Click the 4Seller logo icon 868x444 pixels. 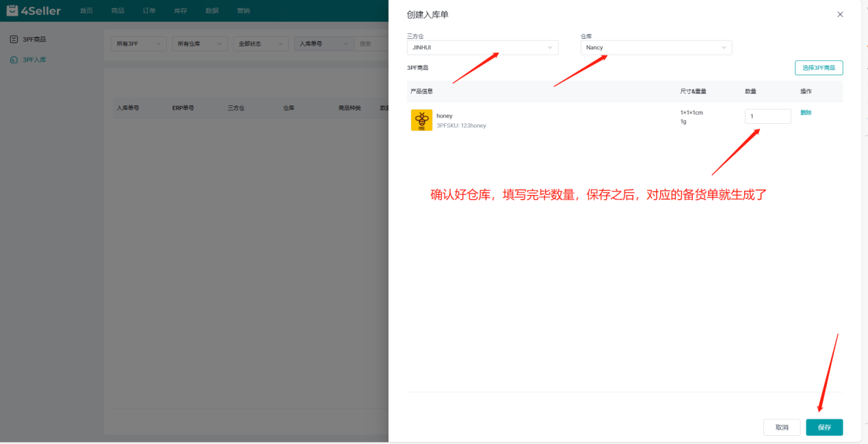(x=12, y=10)
